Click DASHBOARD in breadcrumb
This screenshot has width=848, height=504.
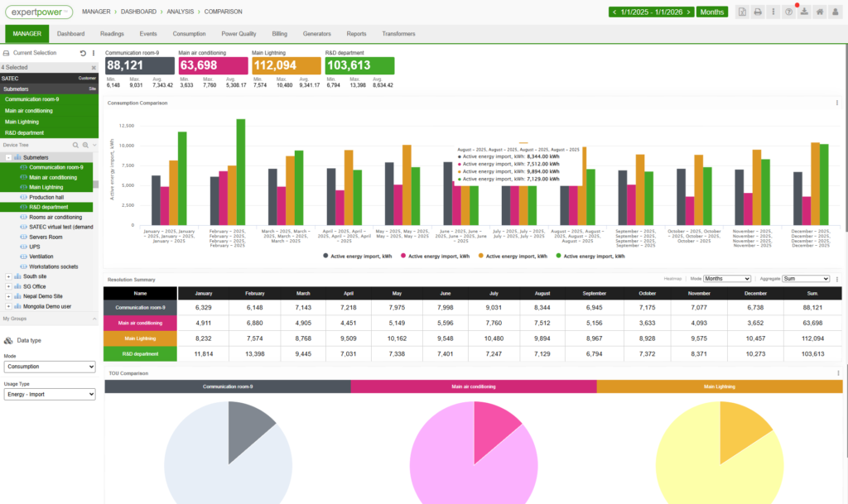pos(138,12)
